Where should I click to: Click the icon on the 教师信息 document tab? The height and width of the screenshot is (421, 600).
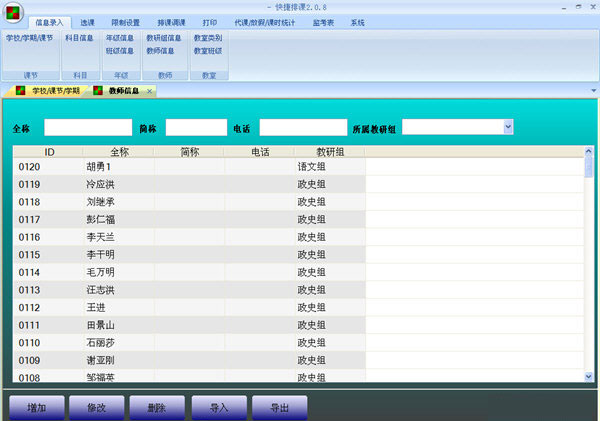coord(98,91)
